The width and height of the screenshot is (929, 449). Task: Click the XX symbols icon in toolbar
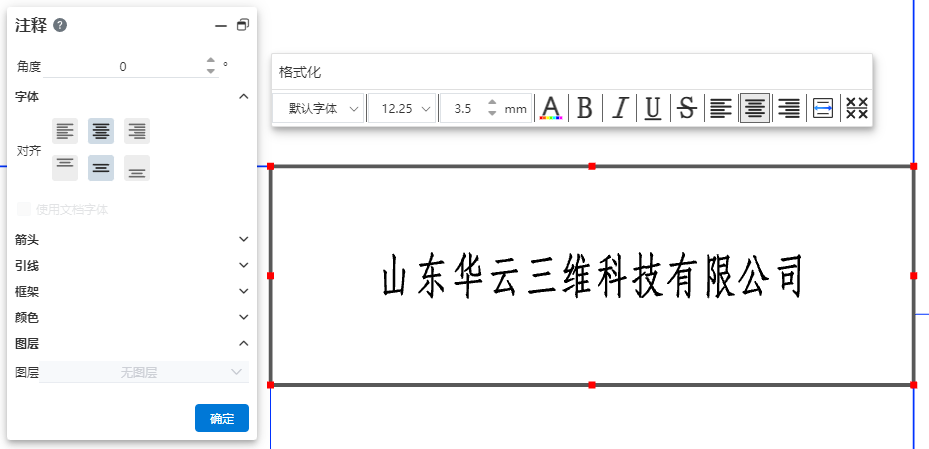coord(857,108)
